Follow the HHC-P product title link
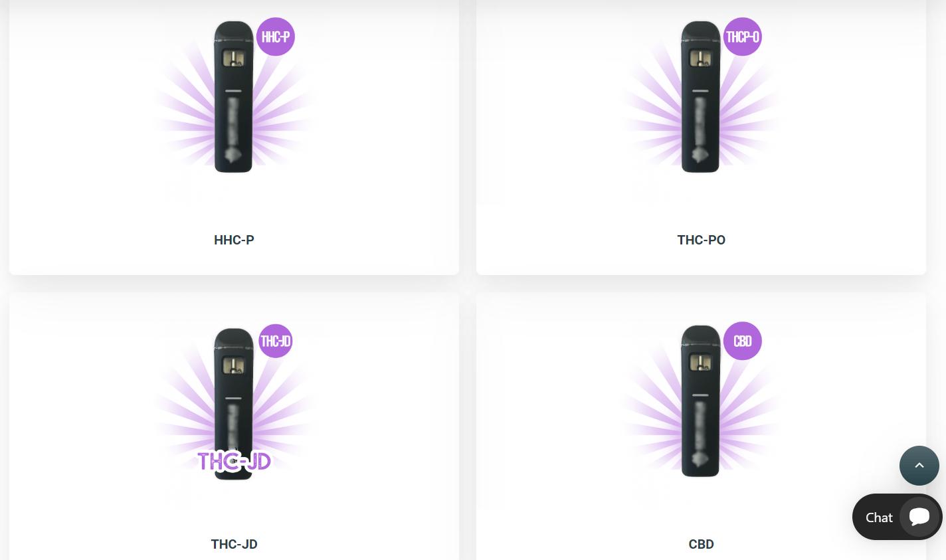Screen dimensions: 946x560 pyautogui.click(x=234, y=240)
